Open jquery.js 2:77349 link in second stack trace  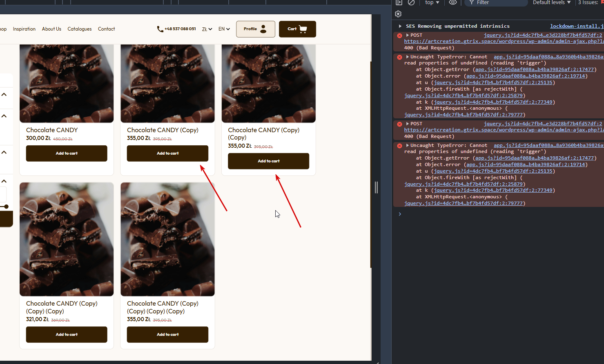click(493, 191)
